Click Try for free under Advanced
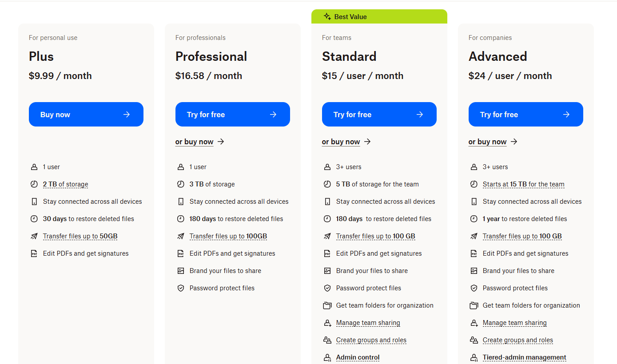This screenshot has width=617, height=364. pos(526,115)
